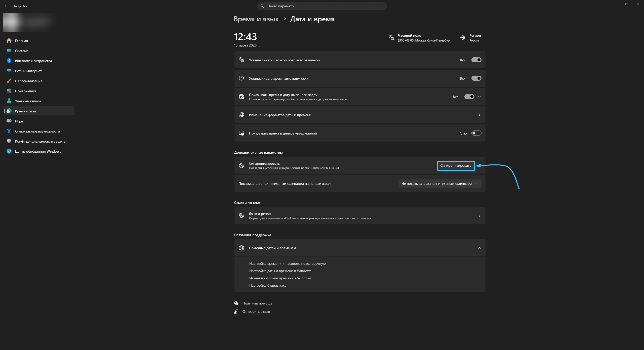644x350 pixels.
Task: Click the globe icon next to Регион
Action: [463, 38]
